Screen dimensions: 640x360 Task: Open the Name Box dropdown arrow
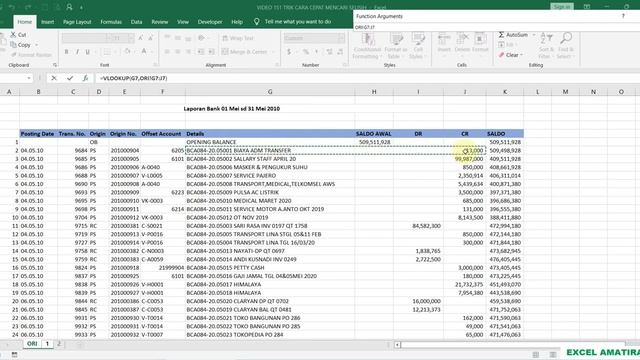click(x=29, y=78)
